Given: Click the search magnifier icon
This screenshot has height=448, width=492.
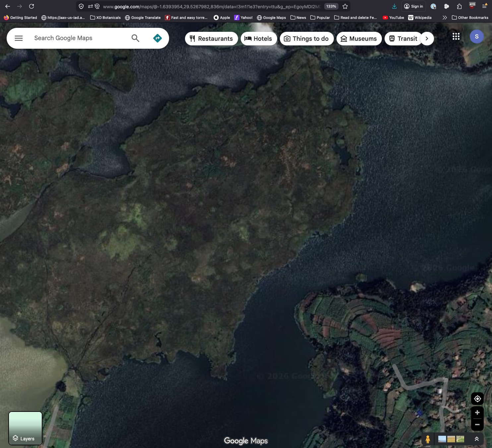Looking at the screenshot, I should 135,38.
